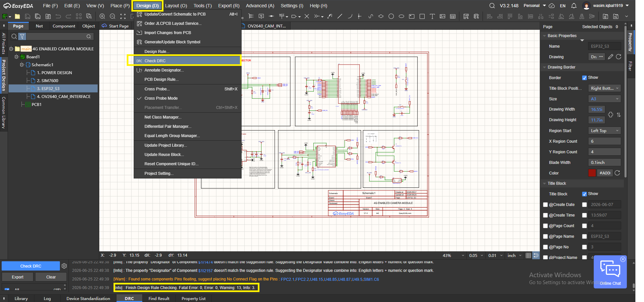
Task: Uncheck the Border Show checkbox
Action: (x=584, y=77)
